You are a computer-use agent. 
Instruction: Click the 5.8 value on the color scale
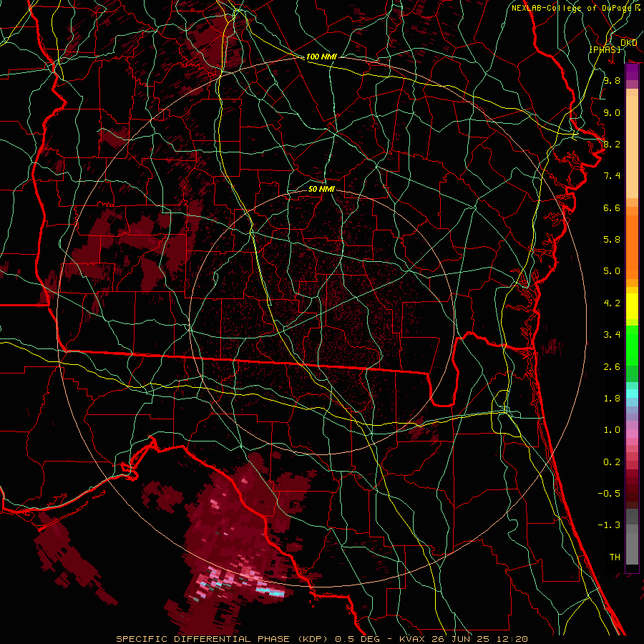pyautogui.click(x=612, y=240)
